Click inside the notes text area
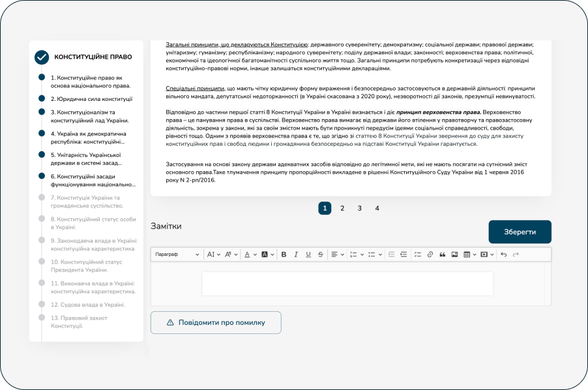Viewport: 588px width, 390px height. point(347,283)
